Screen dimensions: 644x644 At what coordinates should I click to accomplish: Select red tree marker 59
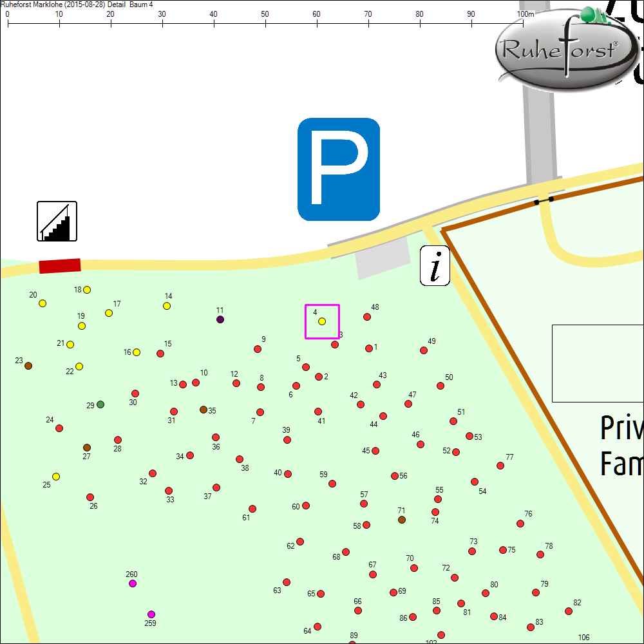coord(333,484)
